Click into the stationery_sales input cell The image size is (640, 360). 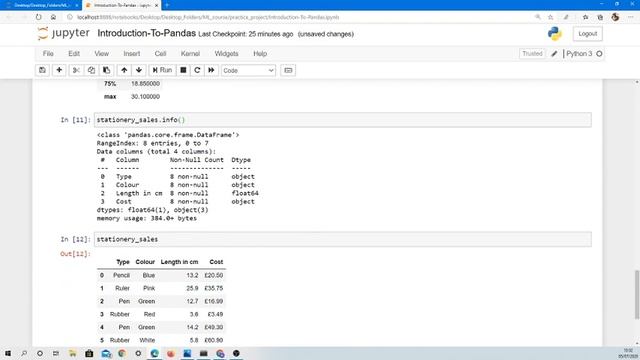tap(342, 239)
